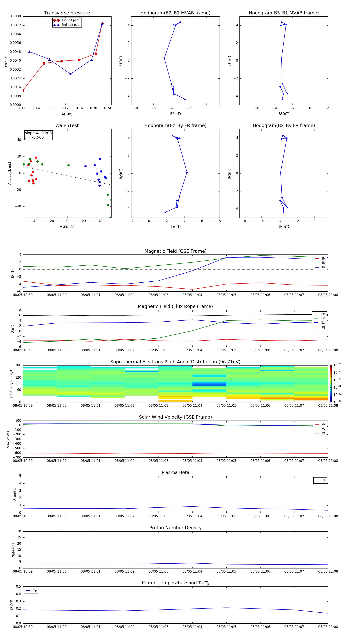The width and height of the screenshot is (351, 644).
Task: Click the 'Hodogram(Bx_By FR frame)' title
Action: [284, 125]
